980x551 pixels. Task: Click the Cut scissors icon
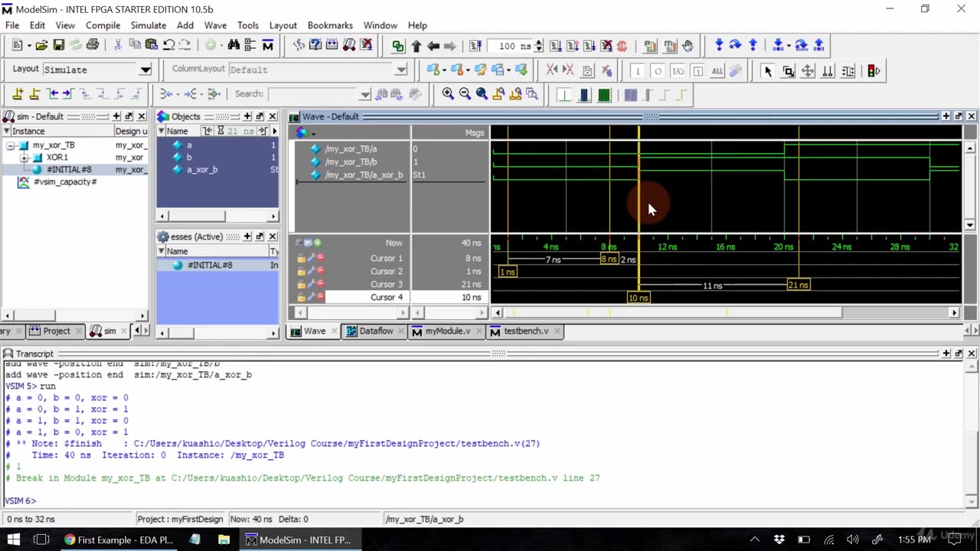[118, 45]
